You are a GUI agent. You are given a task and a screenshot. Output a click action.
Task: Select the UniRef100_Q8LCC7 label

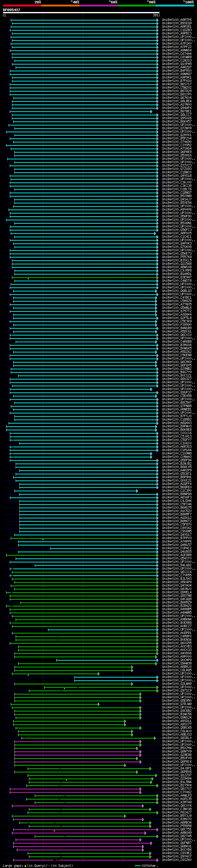pyautogui.click(x=177, y=115)
